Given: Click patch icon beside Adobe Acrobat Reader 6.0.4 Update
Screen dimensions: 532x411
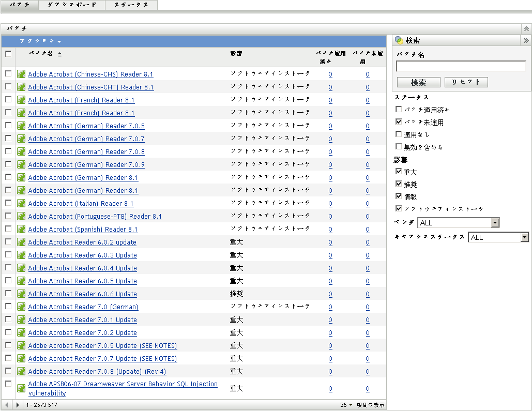Looking at the screenshot, I should click(x=21, y=268).
